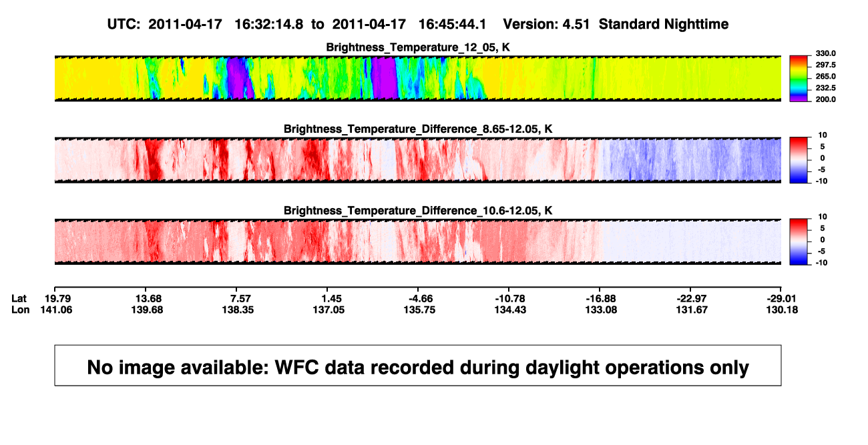Click latitude value -10.78
Image resolution: width=868 pixels, height=445 pixels.
click(x=509, y=298)
